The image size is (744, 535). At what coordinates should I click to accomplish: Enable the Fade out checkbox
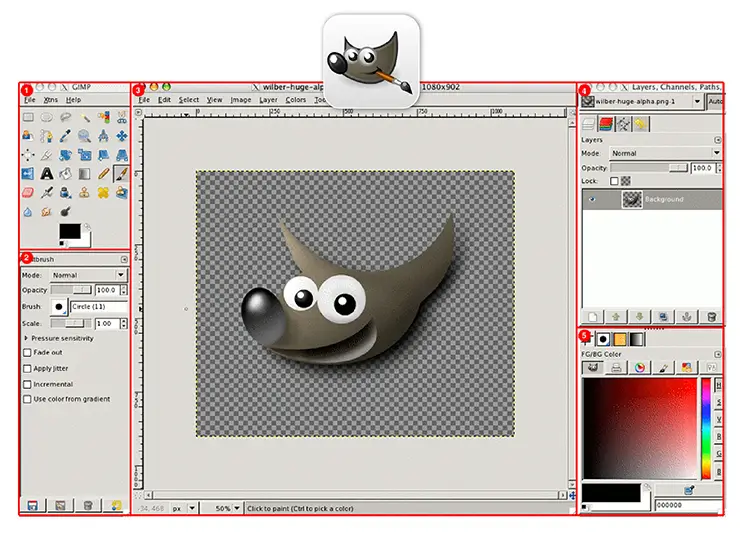point(26,353)
